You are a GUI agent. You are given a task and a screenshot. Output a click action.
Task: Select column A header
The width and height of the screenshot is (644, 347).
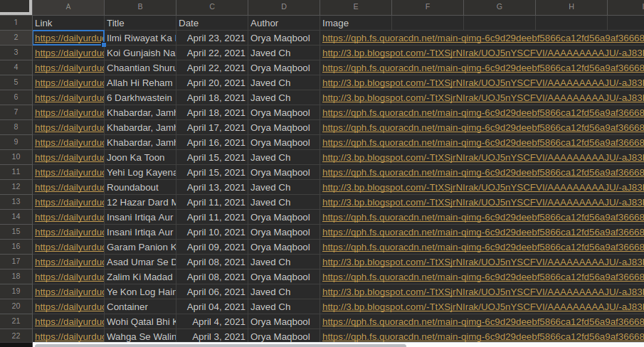point(68,7)
